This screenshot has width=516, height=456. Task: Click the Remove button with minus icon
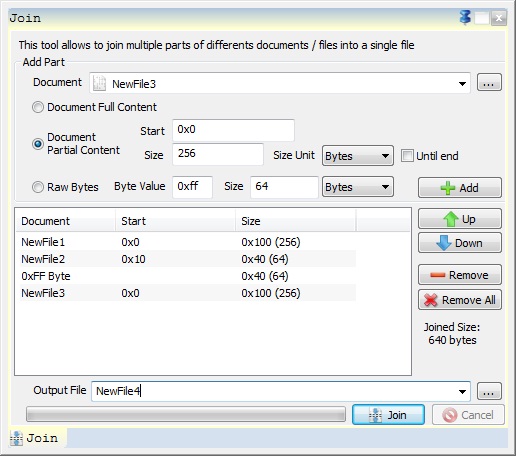[460, 275]
